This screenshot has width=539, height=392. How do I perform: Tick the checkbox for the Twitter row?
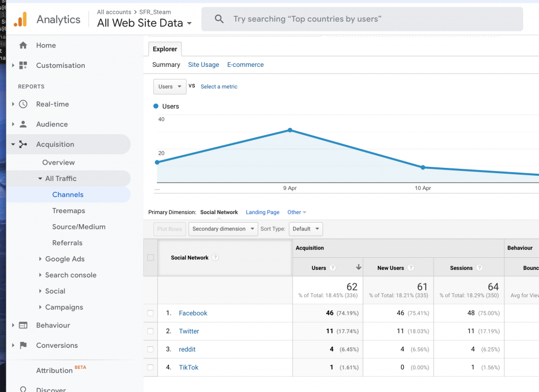coord(151,331)
